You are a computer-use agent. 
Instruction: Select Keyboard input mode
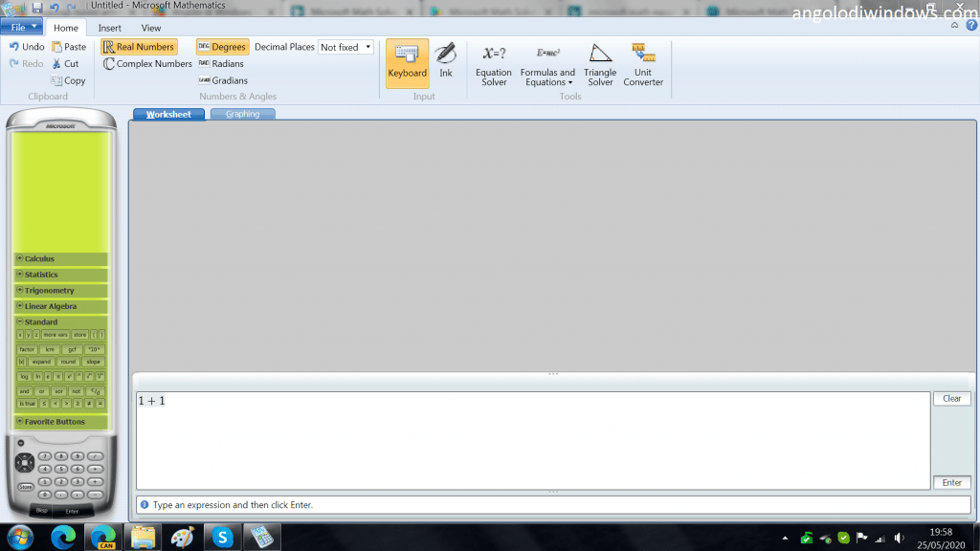coord(407,62)
